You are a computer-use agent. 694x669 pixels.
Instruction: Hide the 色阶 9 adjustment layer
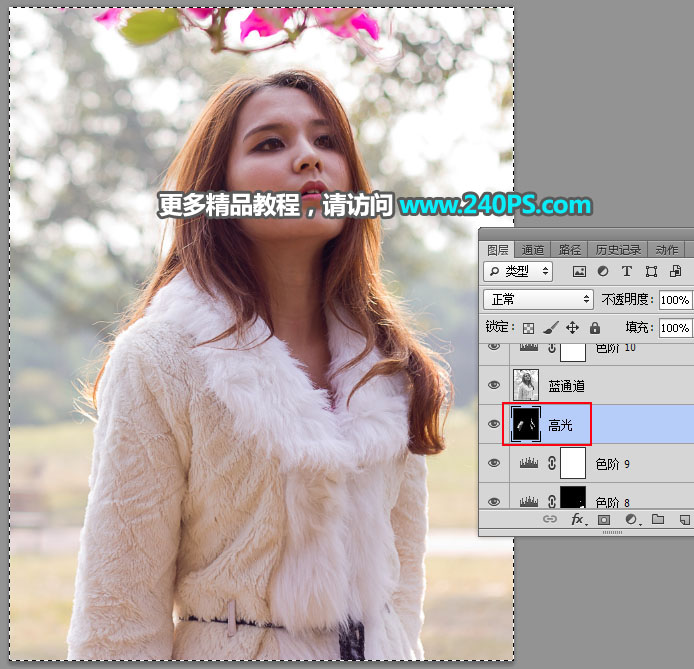(x=493, y=464)
